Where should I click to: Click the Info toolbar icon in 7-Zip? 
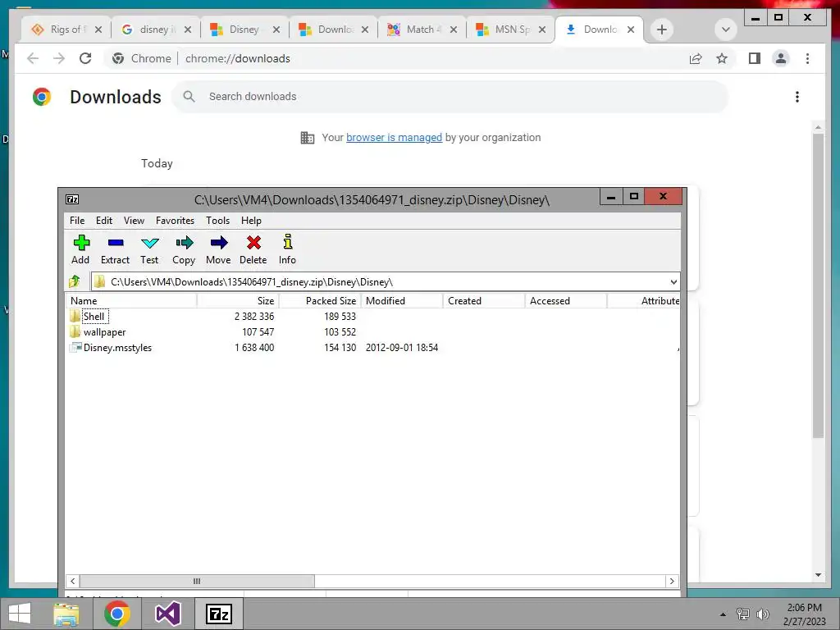click(288, 249)
